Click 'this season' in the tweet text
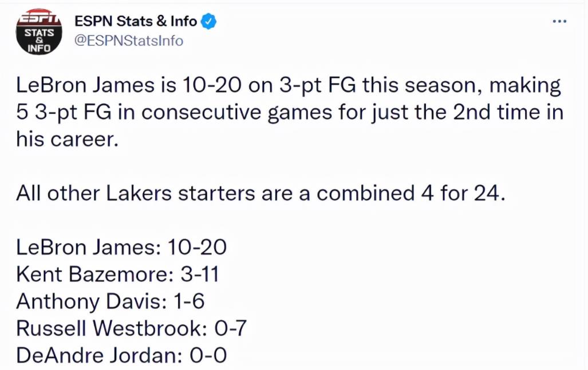 pos(423,85)
